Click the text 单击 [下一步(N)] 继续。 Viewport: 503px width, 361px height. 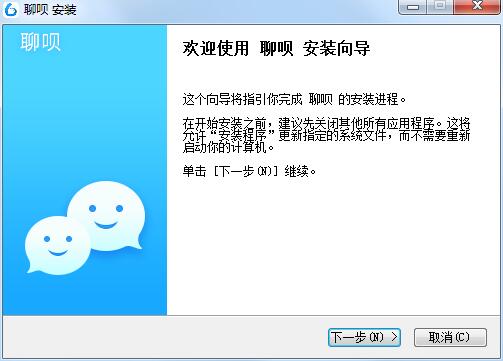tap(249, 171)
